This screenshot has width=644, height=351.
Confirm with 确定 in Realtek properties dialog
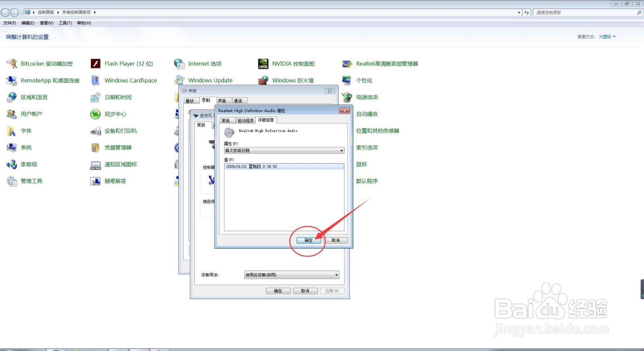click(x=309, y=240)
